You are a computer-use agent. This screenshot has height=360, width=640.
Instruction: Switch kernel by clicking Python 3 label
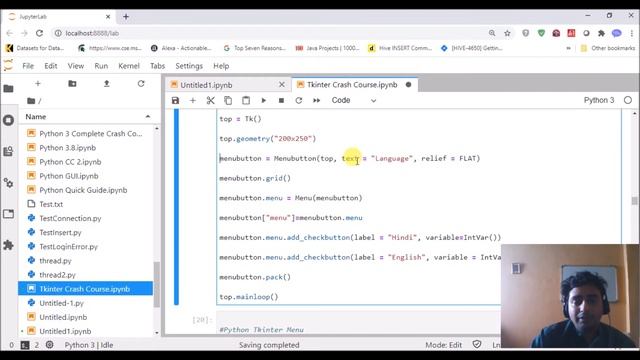[599, 100]
